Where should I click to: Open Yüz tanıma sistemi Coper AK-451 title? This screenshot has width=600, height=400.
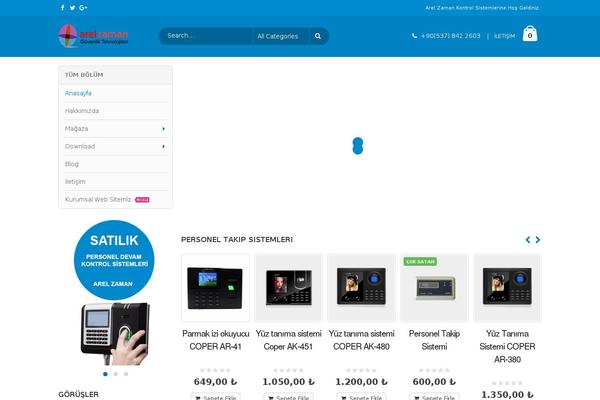[x=288, y=340]
